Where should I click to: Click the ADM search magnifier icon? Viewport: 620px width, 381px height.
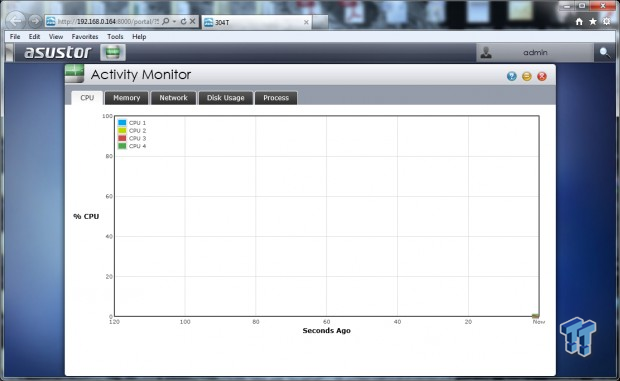[x=604, y=53]
